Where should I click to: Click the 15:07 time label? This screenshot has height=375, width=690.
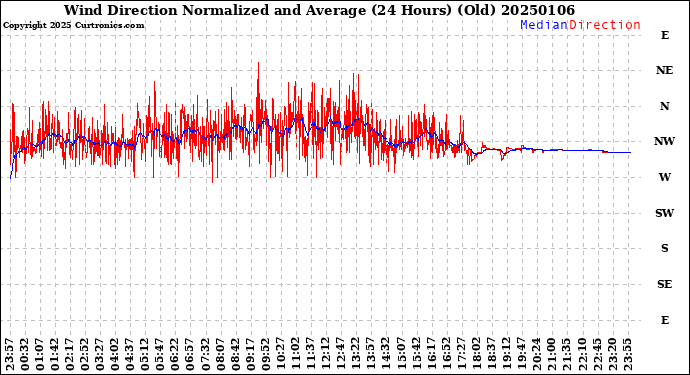[401, 355]
